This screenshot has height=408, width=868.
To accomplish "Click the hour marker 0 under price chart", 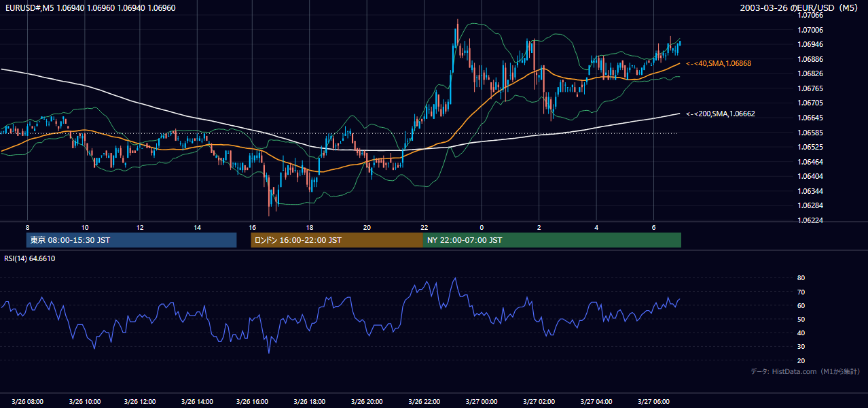I will coord(482,227).
